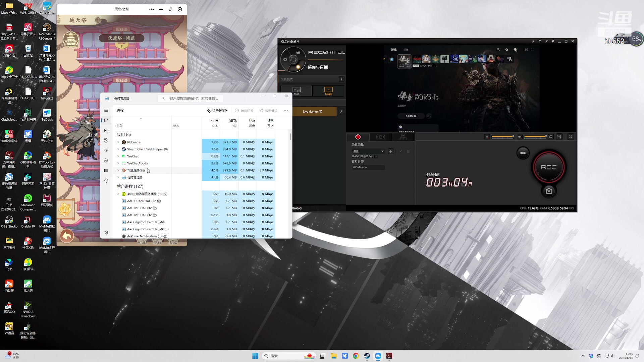The image size is (644, 362).
Task: Open Task Manager hamburger navigation menu
Action: (x=106, y=110)
